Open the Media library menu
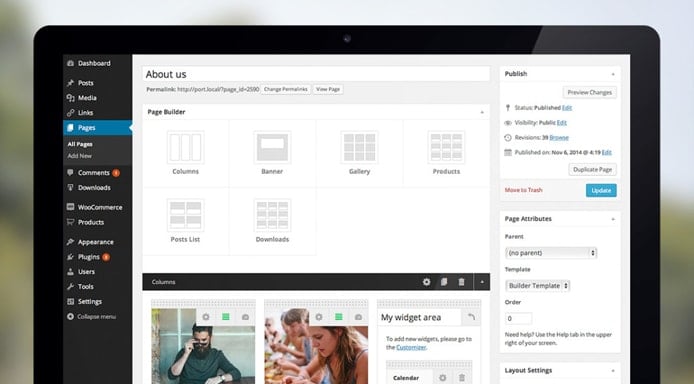Image resolution: width=694 pixels, height=384 pixels. pos(87,98)
